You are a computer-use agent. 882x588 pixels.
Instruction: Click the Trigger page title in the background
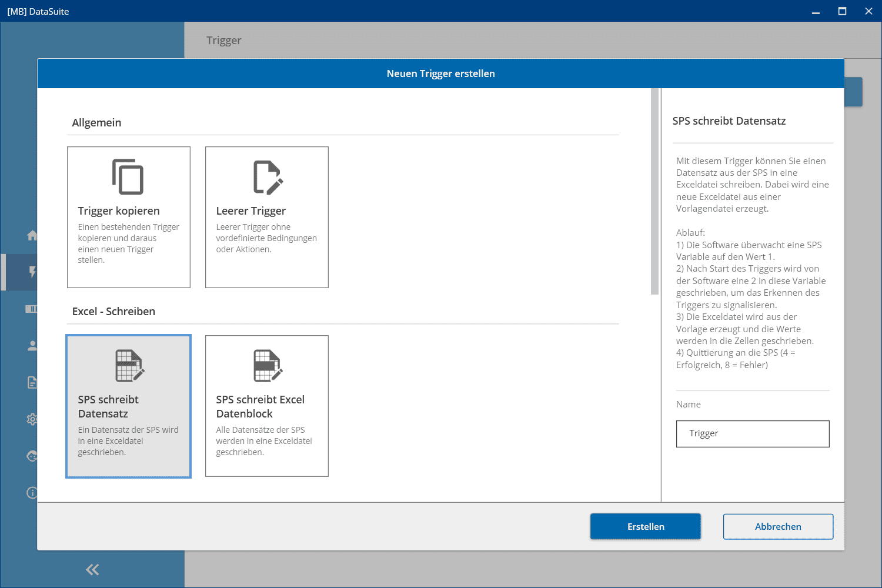pyautogui.click(x=224, y=40)
